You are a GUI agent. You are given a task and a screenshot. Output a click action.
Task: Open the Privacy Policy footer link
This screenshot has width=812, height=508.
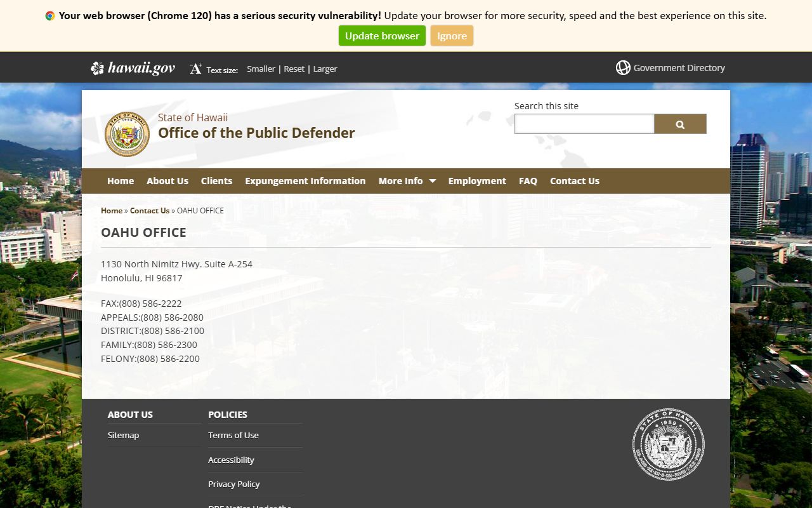(234, 484)
